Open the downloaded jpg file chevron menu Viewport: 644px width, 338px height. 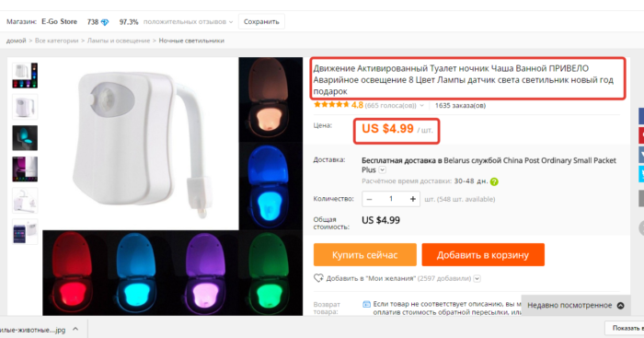75,329
